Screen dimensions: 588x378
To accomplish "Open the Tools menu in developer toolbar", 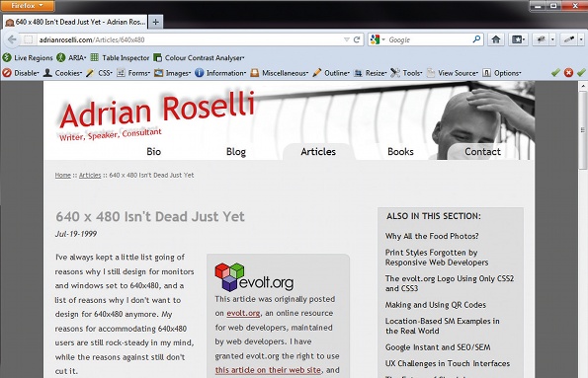I will tap(406, 73).
